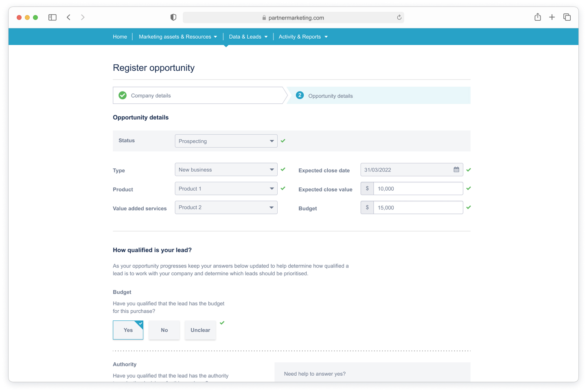Choose Unclear for the budget question

(200, 330)
